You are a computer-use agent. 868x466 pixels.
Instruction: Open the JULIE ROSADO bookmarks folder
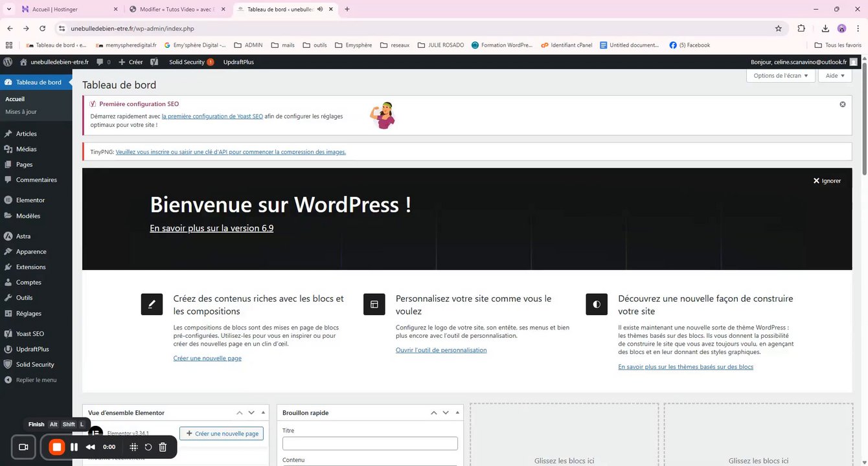pos(441,45)
